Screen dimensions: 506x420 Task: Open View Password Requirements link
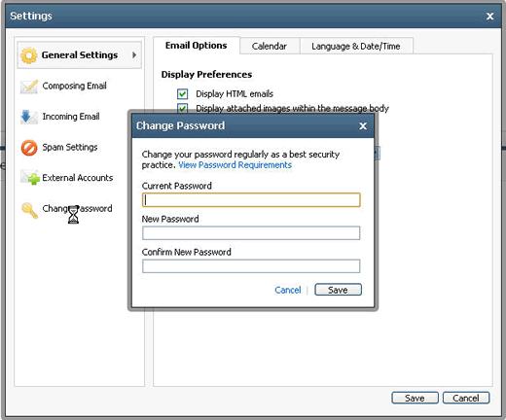[x=235, y=165]
